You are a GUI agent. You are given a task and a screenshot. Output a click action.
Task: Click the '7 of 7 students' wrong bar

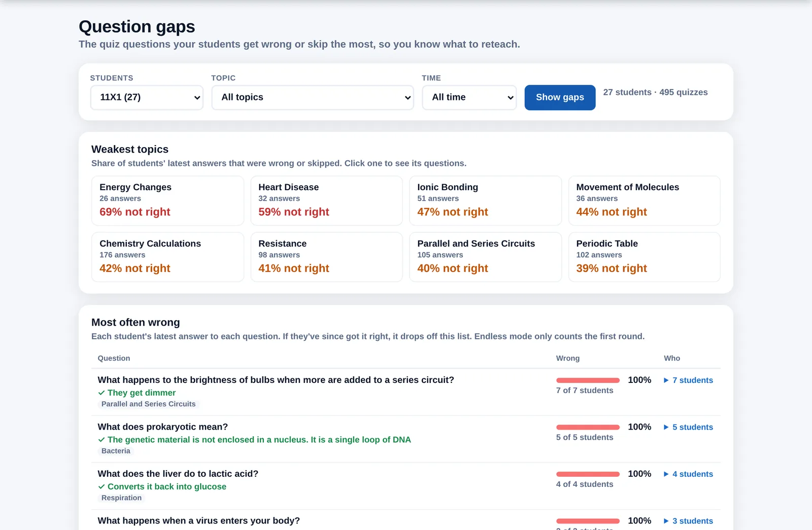point(588,380)
